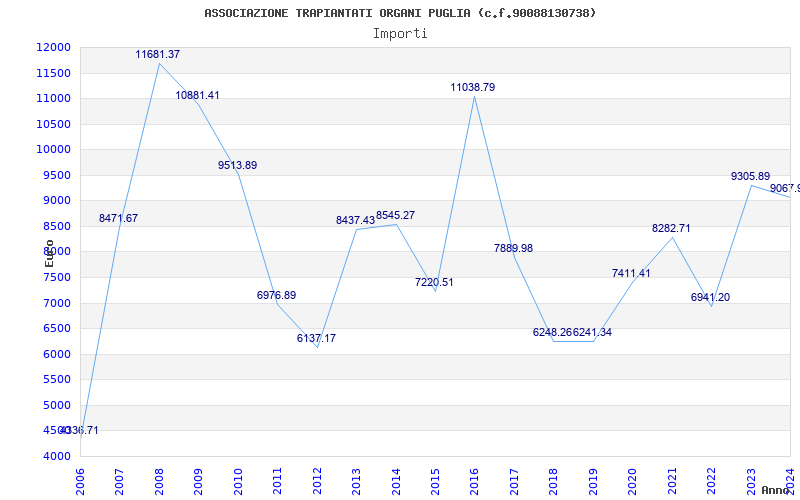Select the data label 6241.34
Viewport: 800px width, 500px height.
click(x=592, y=333)
